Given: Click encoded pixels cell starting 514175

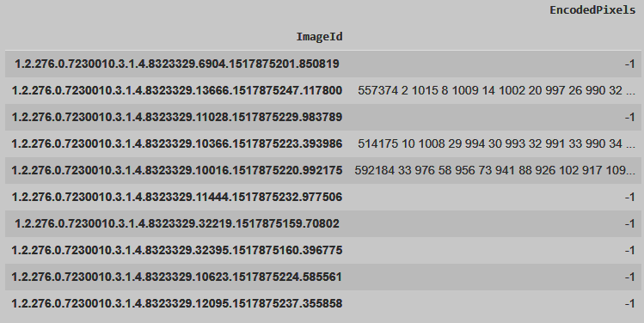Looking at the screenshot, I should click(496, 143).
